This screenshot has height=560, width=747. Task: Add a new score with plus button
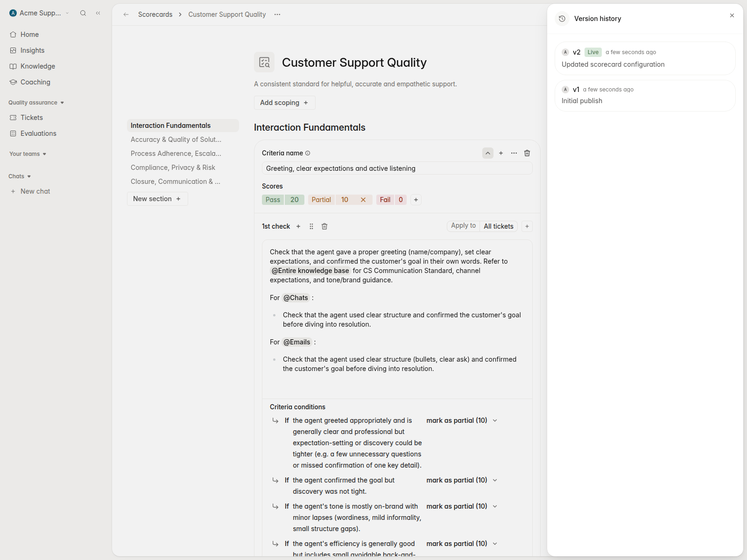tap(416, 200)
